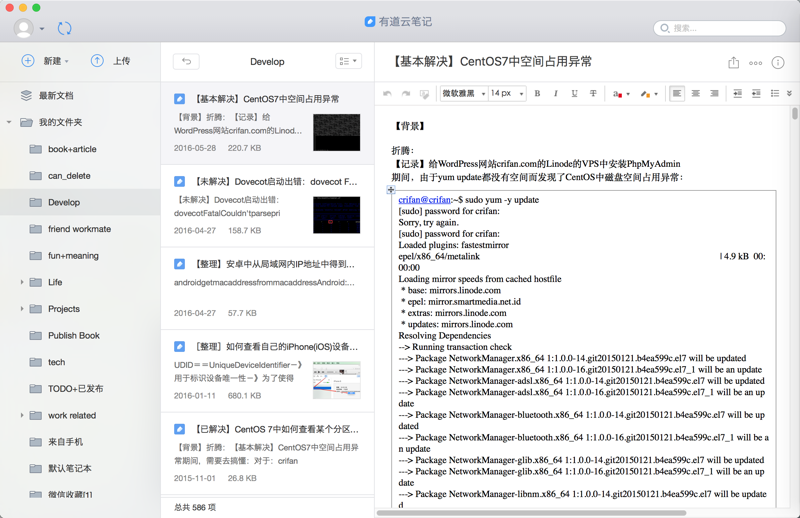Click the table move handle icon

point(391,190)
